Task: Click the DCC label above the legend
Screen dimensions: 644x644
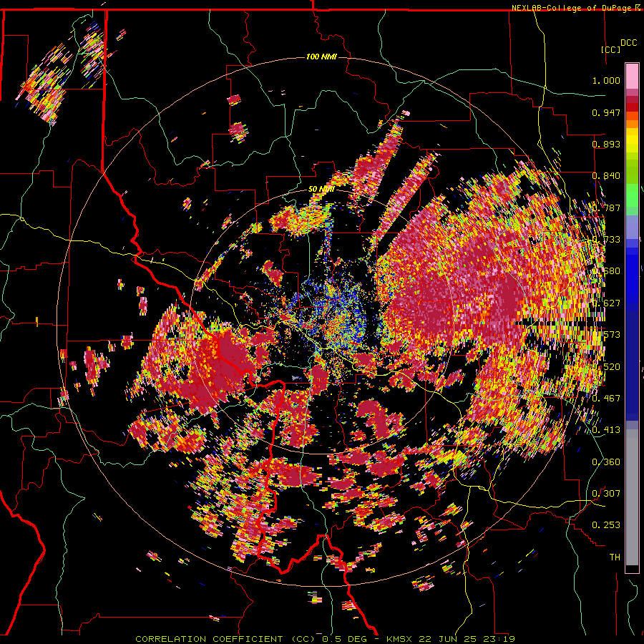Action: pyautogui.click(x=628, y=43)
